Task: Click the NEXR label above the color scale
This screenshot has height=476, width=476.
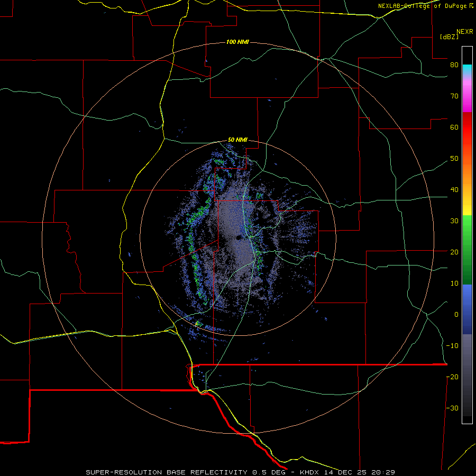Action: (x=465, y=32)
